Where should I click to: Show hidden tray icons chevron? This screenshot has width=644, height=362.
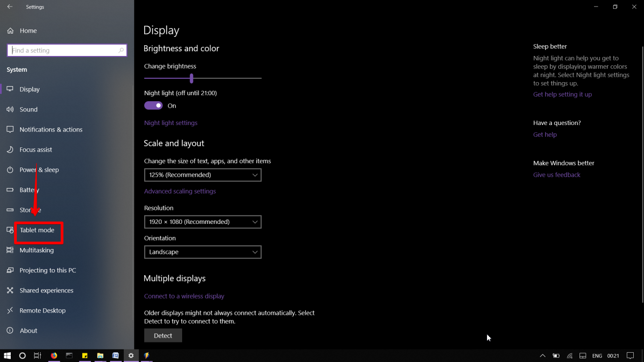tap(543, 355)
